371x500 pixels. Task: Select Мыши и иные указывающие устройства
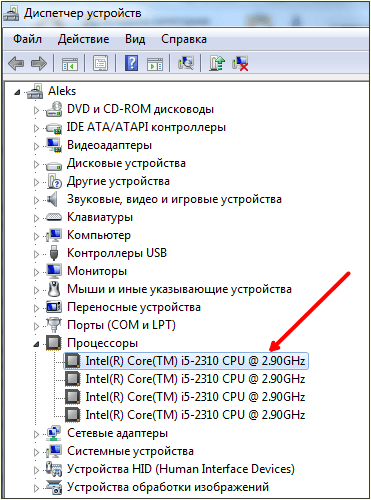179,289
